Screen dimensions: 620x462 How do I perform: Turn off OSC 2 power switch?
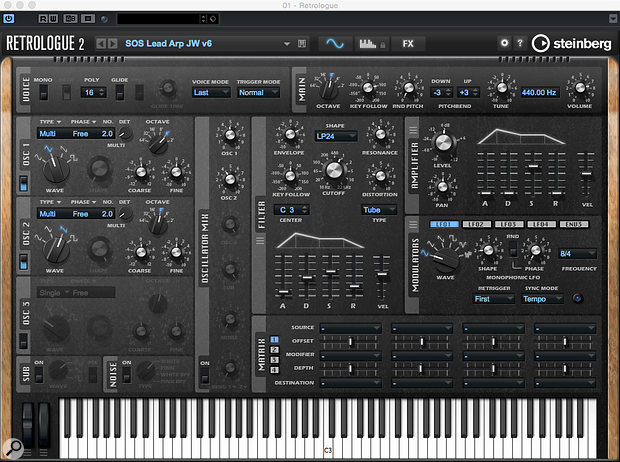24,262
